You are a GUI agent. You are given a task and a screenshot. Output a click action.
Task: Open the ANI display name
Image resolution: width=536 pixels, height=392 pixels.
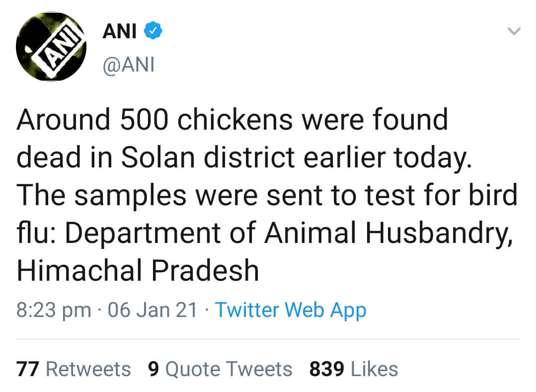click(x=119, y=31)
